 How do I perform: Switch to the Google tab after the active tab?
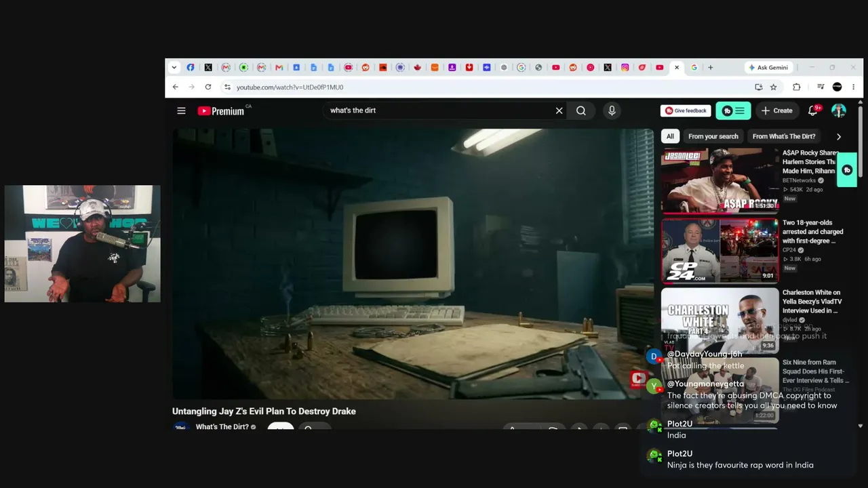click(x=694, y=68)
